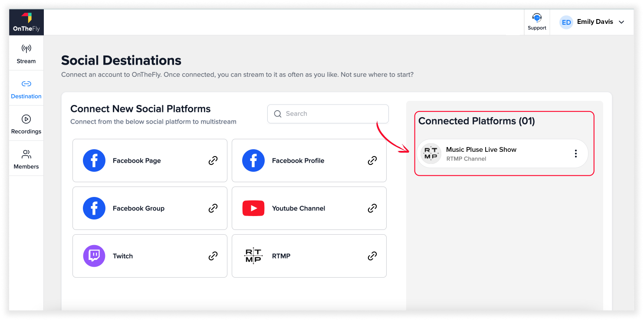Select the Music Pluse Live Show connected platform
The height and width of the screenshot is (321, 644).
(x=502, y=154)
